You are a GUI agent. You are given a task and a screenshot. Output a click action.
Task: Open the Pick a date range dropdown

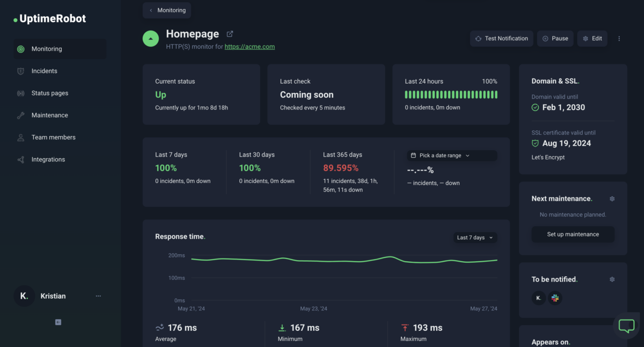click(x=451, y=155)
